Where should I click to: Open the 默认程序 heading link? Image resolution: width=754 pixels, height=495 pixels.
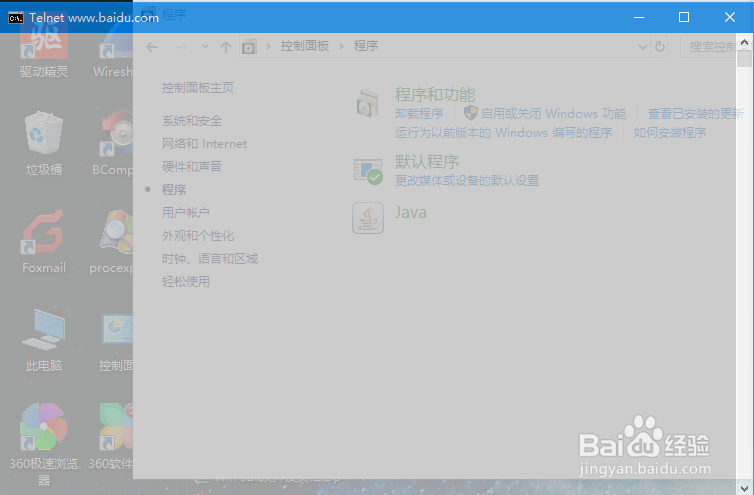click(x=427, y=162)
